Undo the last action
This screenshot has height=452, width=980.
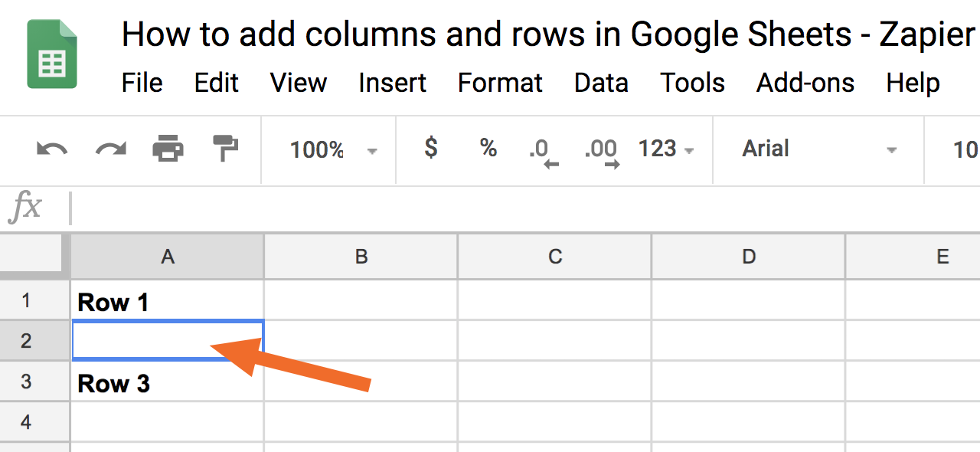coord(51,149)
